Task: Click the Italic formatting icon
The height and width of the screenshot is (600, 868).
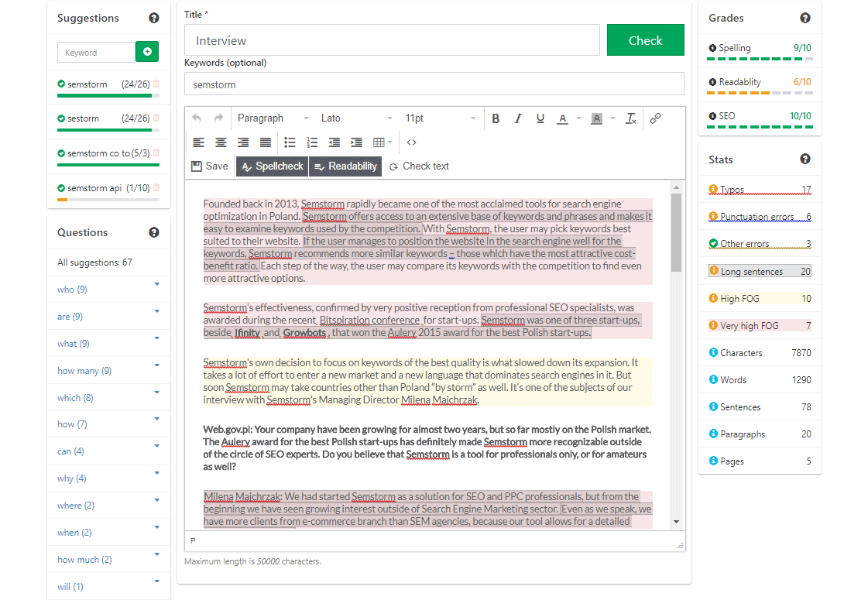Action: pyautogui.click(x=518, y=118)
